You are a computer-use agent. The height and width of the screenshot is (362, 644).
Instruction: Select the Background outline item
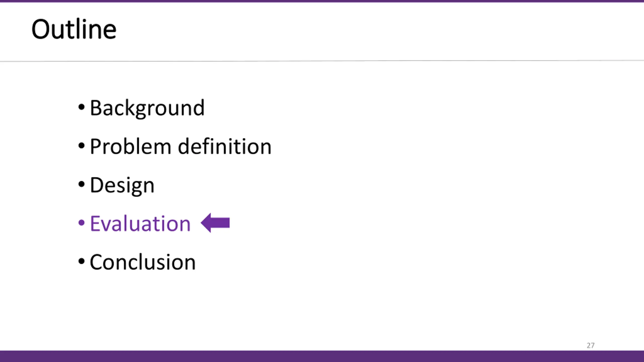coord(147,108)
